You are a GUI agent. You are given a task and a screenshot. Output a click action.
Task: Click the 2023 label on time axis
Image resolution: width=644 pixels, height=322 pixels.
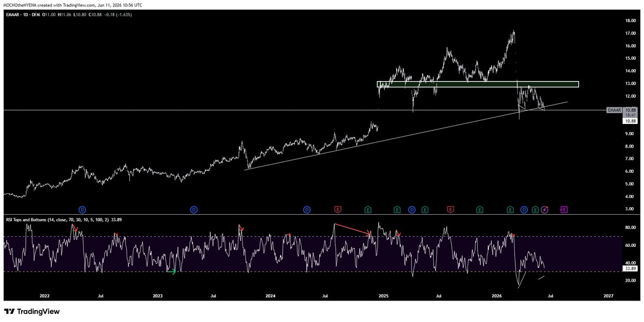coord(157,296)
